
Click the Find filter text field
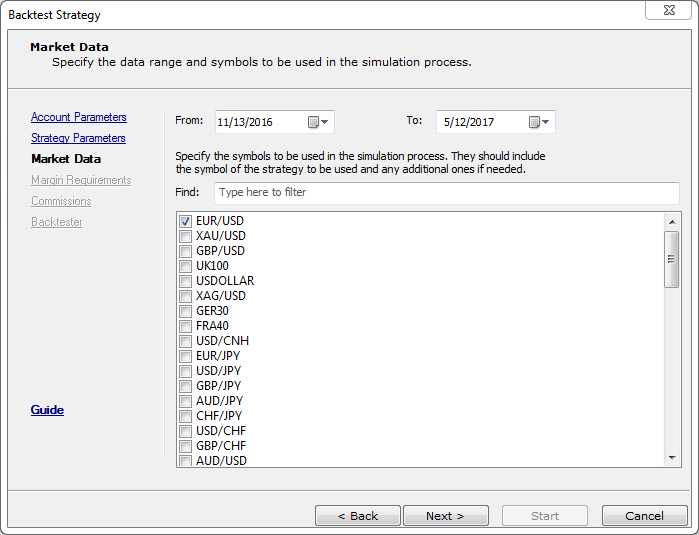pos(447,193)
